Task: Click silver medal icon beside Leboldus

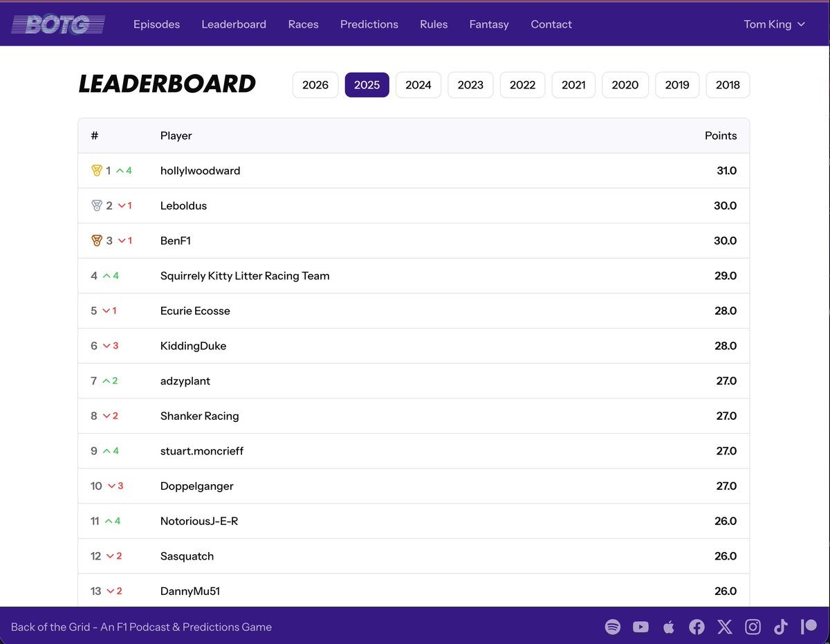Action: pyautogui.click(x=97, y=205)
